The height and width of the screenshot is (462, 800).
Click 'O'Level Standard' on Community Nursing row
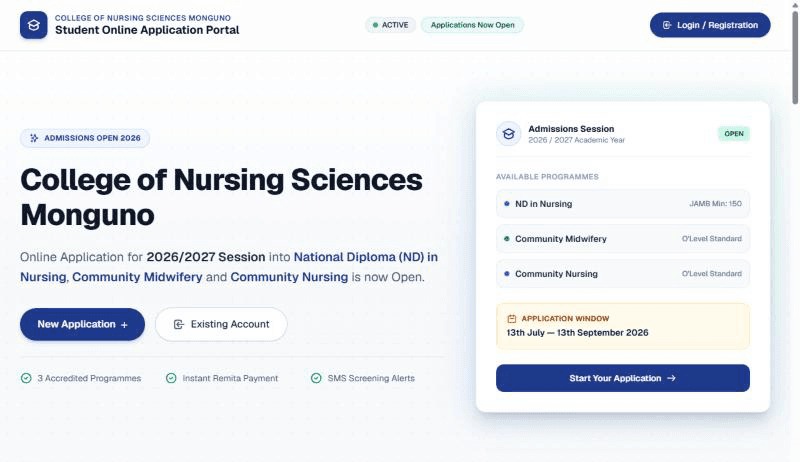click(712, 274)
